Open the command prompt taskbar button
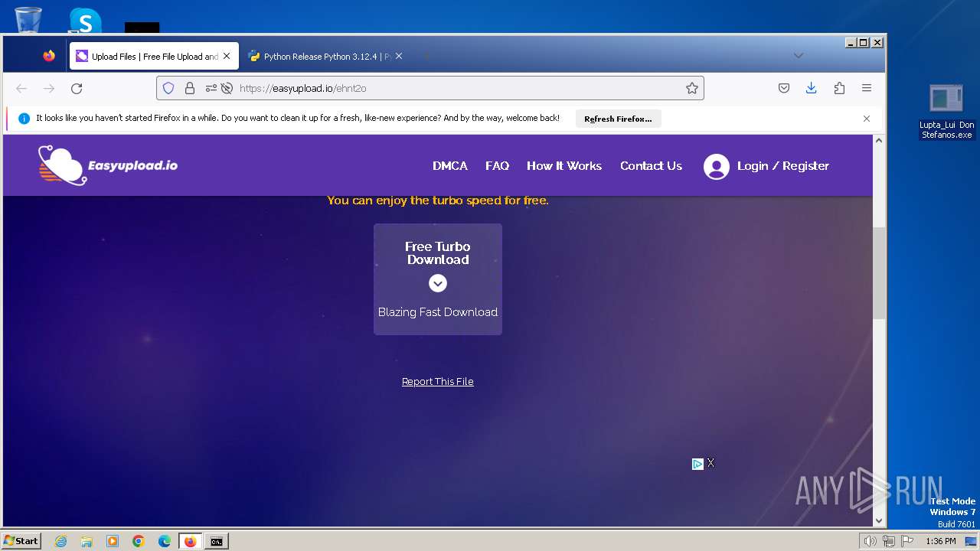Image resolution: width=980 pixels, height=551 pixels. click(x=217, y=541)
